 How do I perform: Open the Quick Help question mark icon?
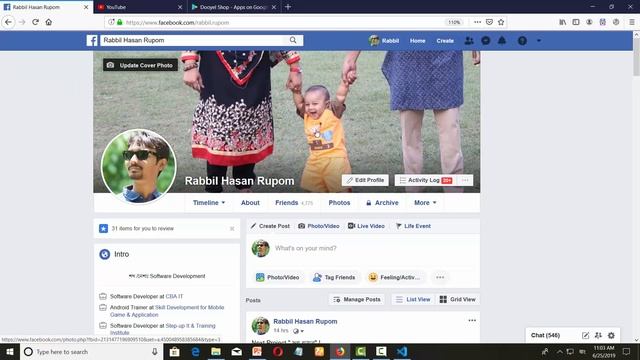(522, 40)
